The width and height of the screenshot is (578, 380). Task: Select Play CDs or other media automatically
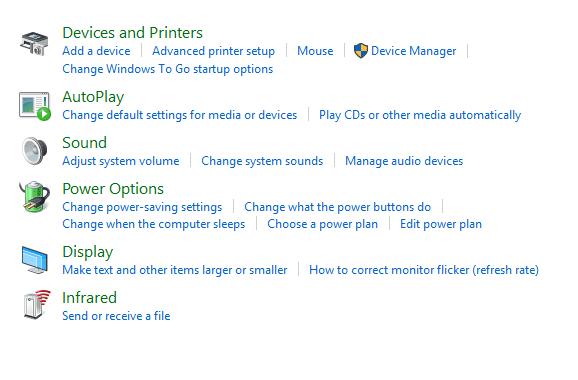(420, 115)
